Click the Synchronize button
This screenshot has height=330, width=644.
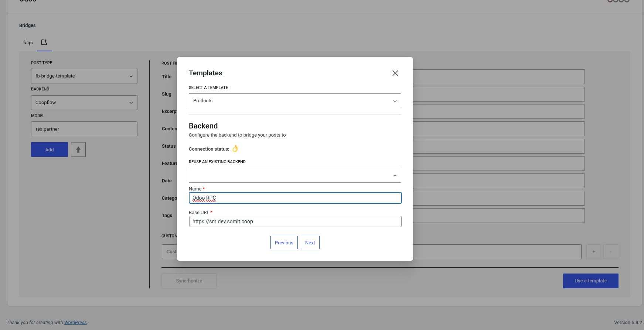[x=189, y=281]
